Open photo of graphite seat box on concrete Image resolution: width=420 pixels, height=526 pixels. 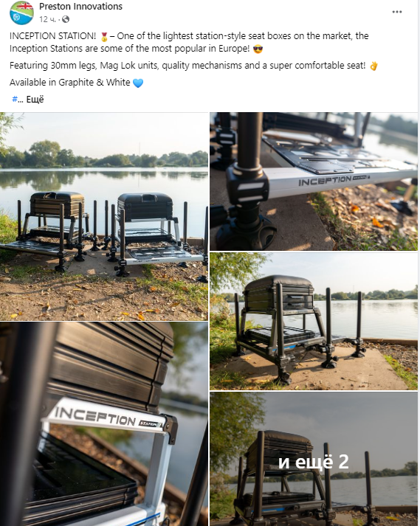tap(314, 321)
